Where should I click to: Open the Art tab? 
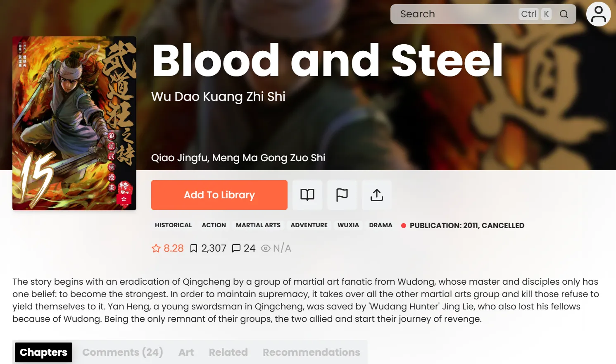pyautogui.click(x=186, y=352)
